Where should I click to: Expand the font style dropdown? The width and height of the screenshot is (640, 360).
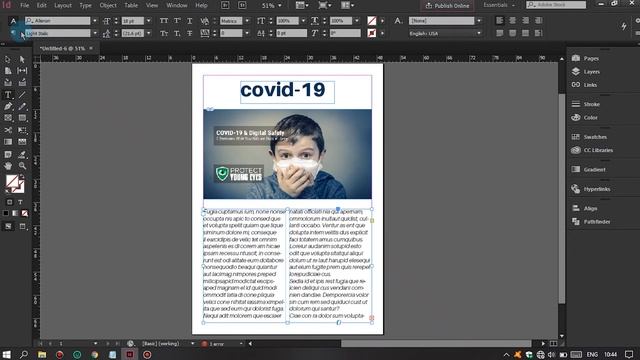(x=95, y=33)
